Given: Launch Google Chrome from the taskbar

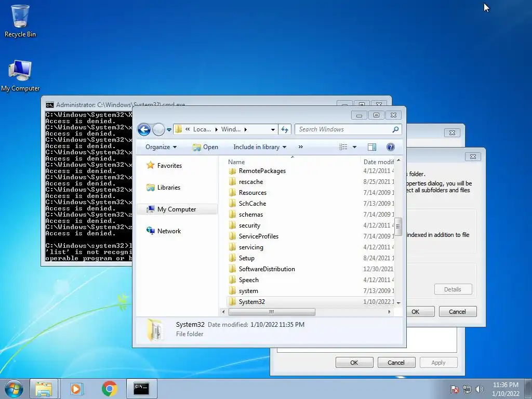Looking at the screenshot, I should click(109, 389).
